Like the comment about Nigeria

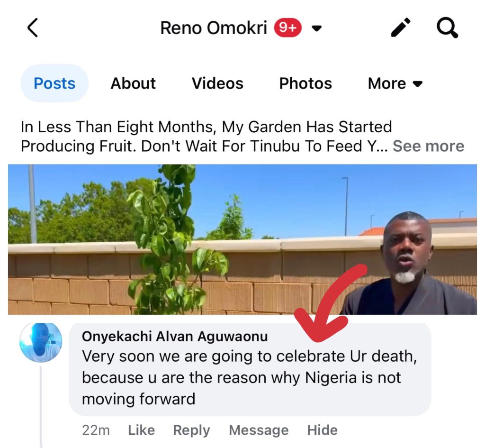141,430
